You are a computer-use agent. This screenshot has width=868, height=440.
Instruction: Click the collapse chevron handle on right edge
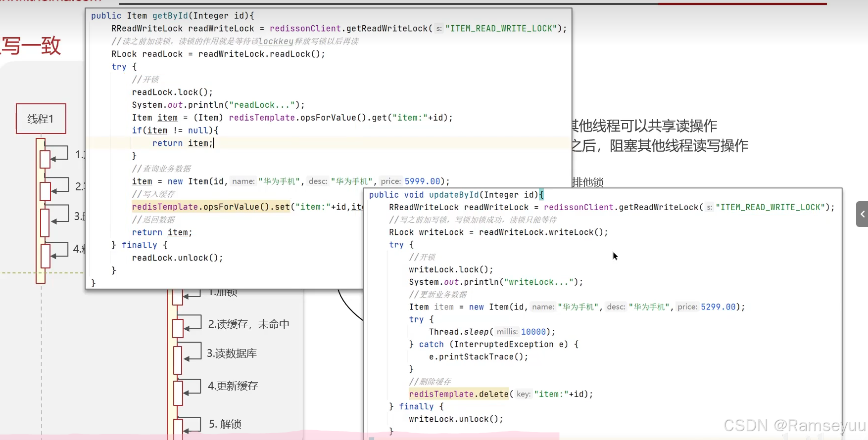862,214
